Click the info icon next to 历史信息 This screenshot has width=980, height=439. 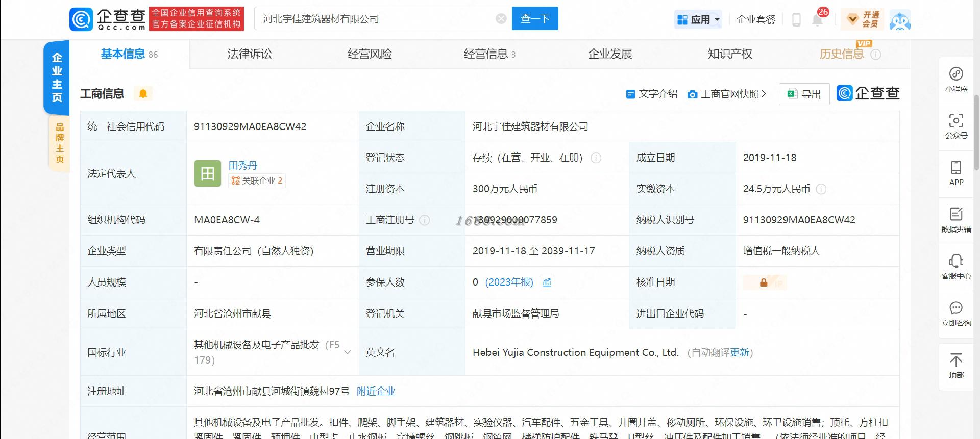pyautogui.click(x=875, y=55)
